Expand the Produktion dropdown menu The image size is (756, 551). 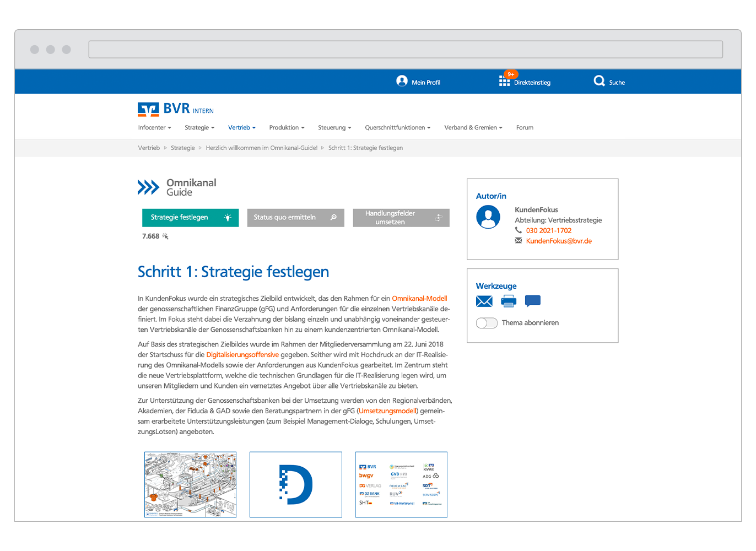pyautogui.click(x=287, y=128)
